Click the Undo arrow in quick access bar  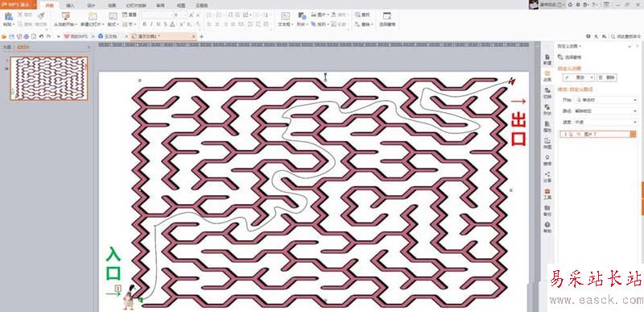[41, 36]
